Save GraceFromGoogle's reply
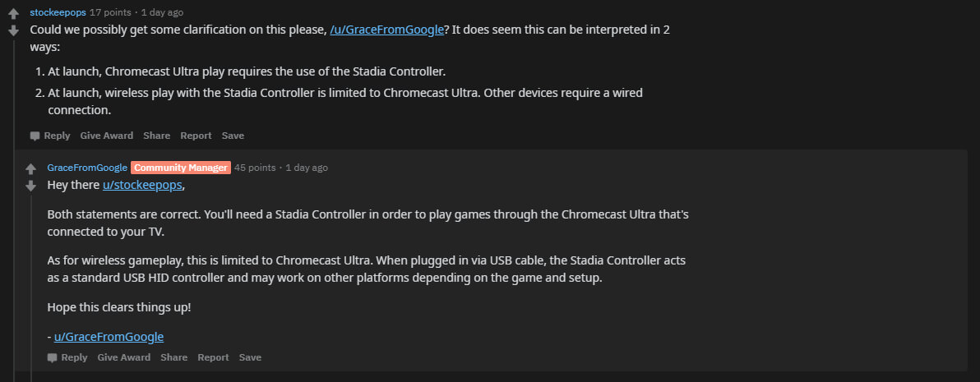980x382 pixels. pos(250,357)
